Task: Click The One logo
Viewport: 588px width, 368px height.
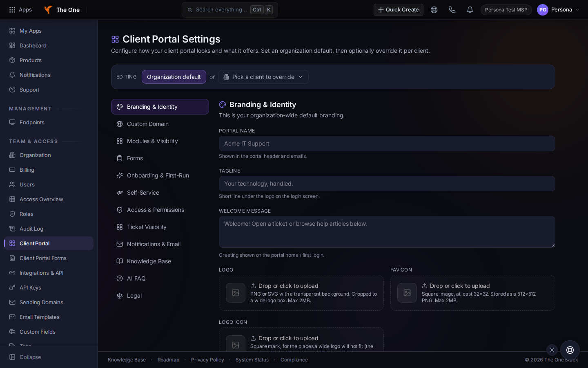Action: (x=62, y=10)
